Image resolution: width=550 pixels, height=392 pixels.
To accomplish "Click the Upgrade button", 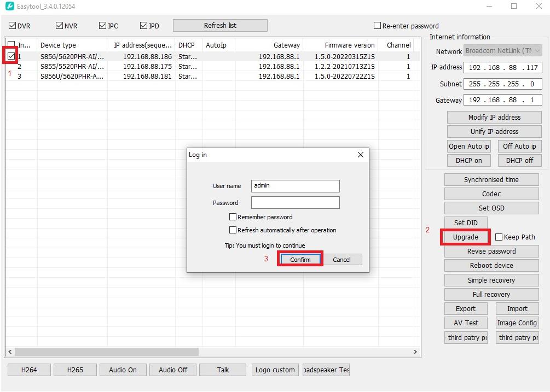I will 465,237.
